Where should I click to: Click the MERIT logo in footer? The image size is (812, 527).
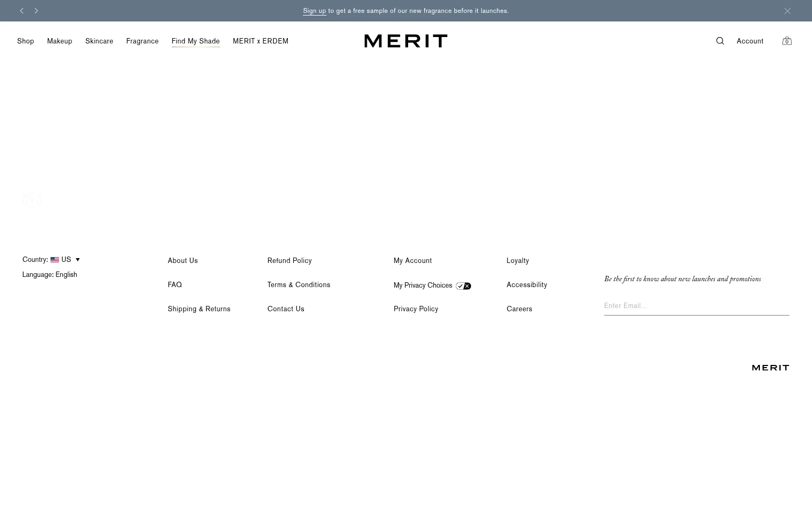[771, 368]
